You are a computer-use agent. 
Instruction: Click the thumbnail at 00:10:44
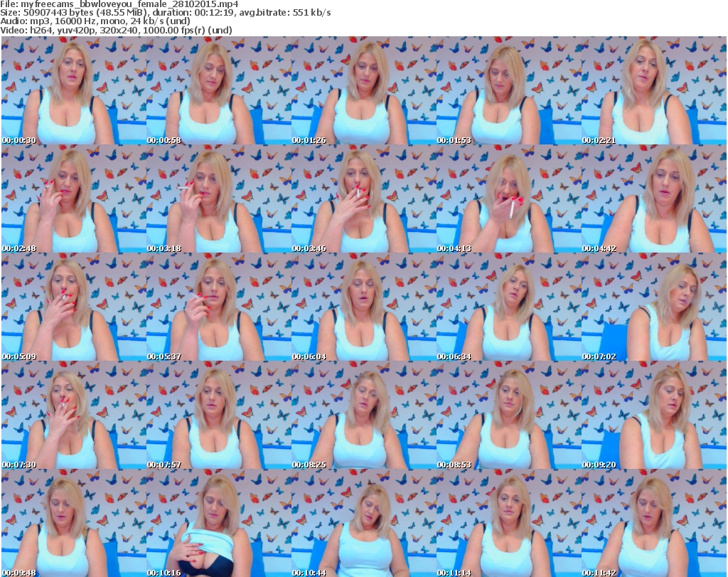pos(363,523)
